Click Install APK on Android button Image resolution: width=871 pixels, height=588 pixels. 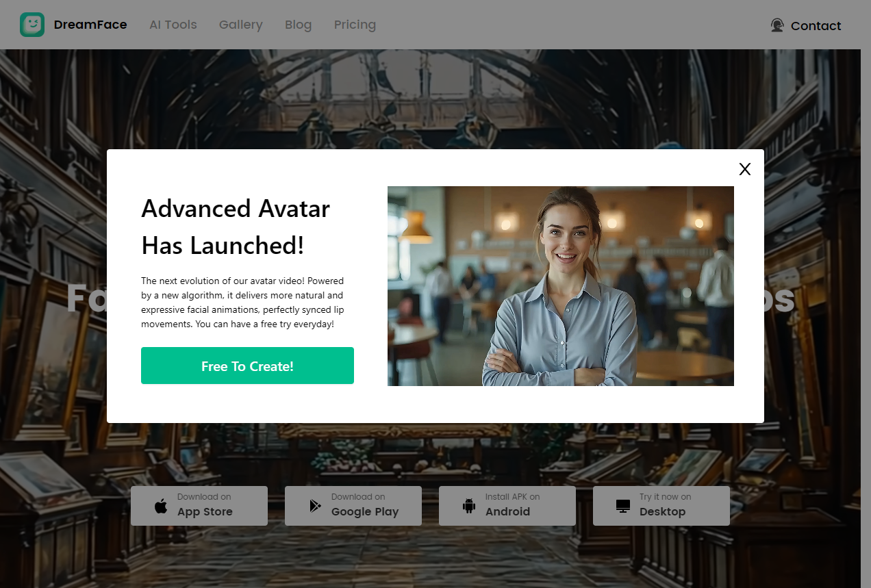click(x=507, y=506)
